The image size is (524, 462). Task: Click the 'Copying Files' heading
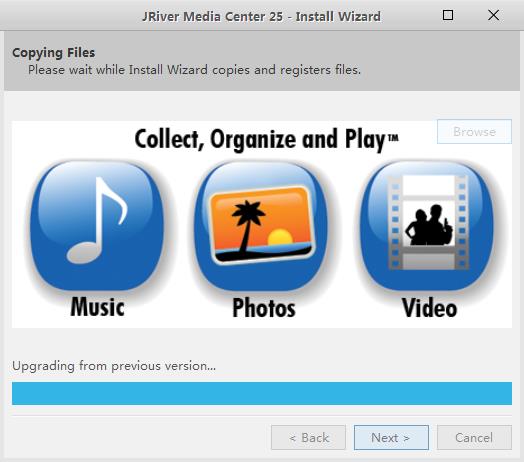pyautogui.click(x=53, y=53)
